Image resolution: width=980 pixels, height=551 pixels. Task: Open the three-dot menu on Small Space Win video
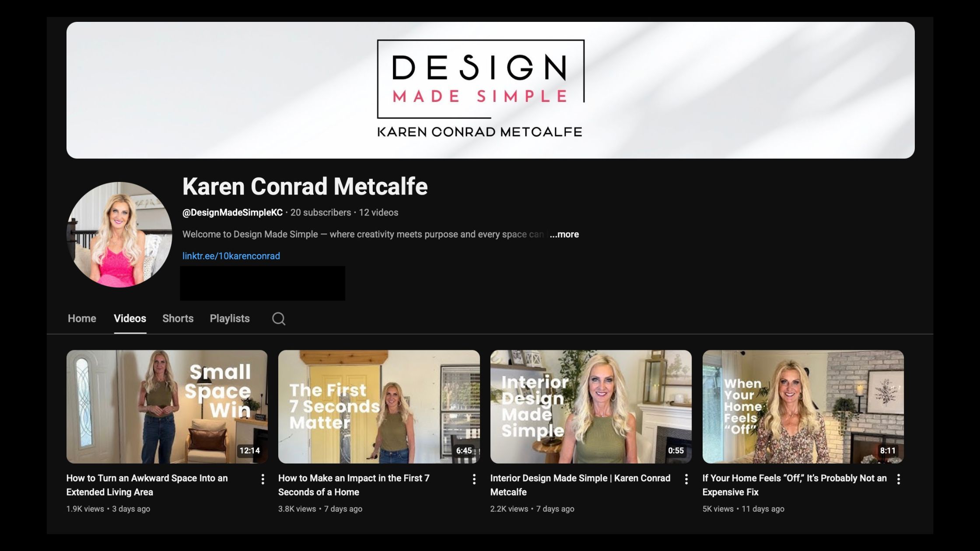point(263,480)
